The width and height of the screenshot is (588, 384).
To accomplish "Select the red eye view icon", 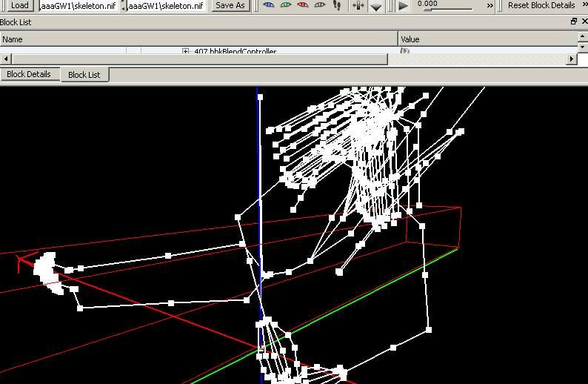I will [303, 5].
